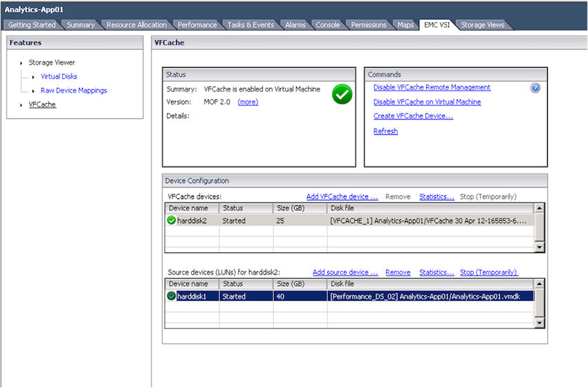Switch to the Alarms tab
The image size is (588, 388).
point(295,25)
